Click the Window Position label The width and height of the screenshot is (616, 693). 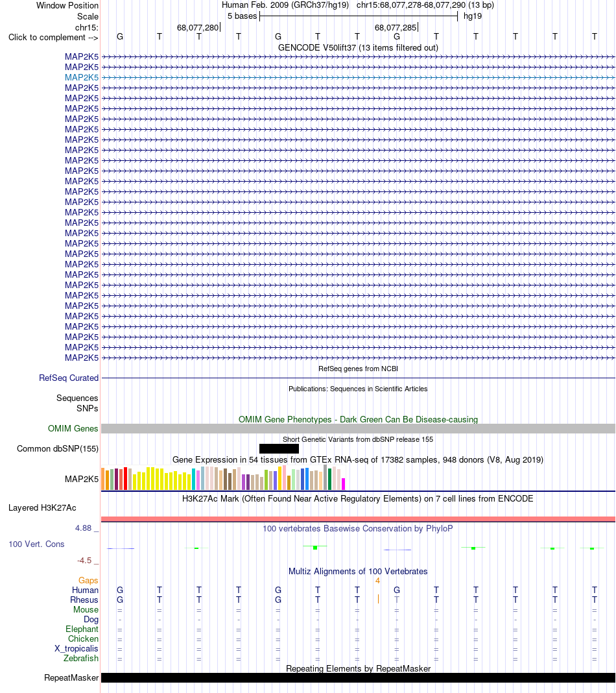coord(67,6)
